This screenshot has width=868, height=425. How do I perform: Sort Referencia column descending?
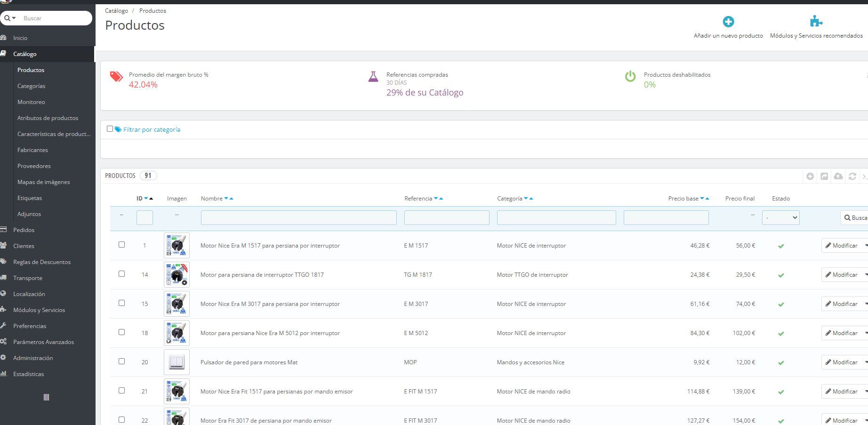(436, 199)
